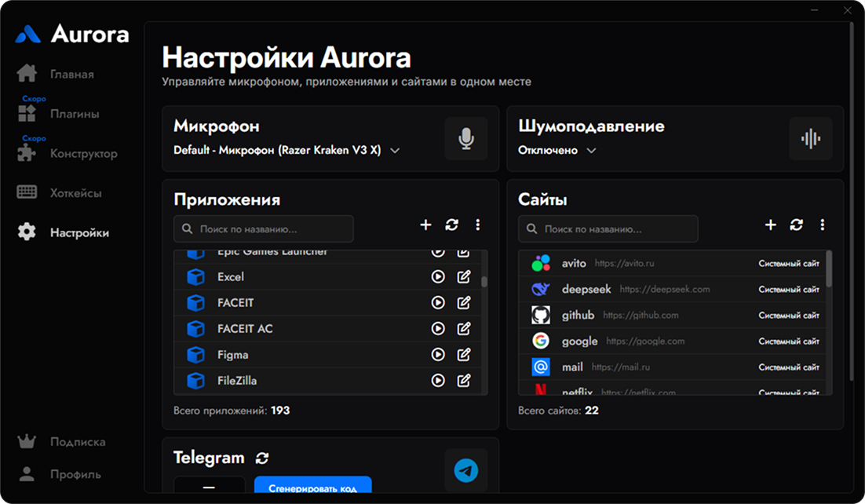Click the microphone icon in the Микрофон panel
The width and height of the screenshot is (865, 504).
click(x=465, y=138)
